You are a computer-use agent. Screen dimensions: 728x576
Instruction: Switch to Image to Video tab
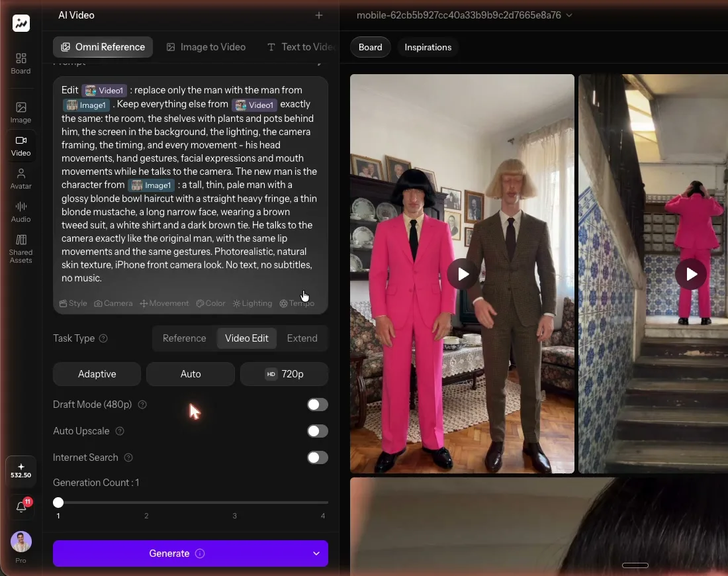[x=206, y=47]
